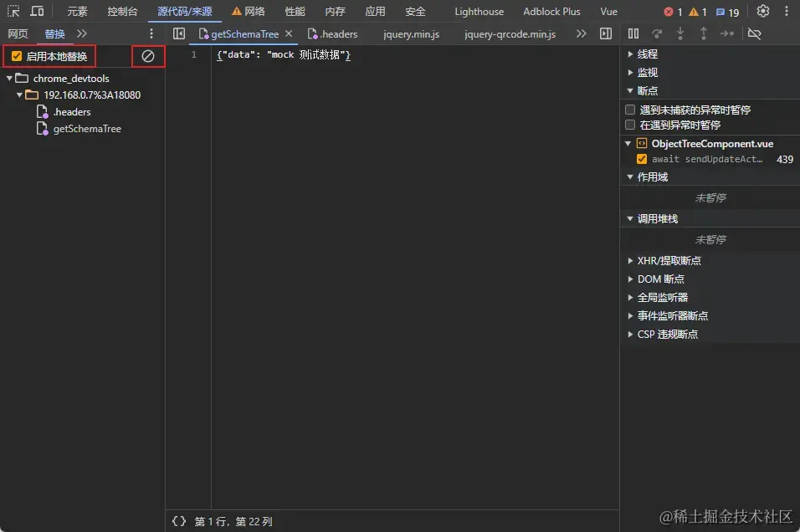Click line number 1 gutter

(x=194, y=54)
